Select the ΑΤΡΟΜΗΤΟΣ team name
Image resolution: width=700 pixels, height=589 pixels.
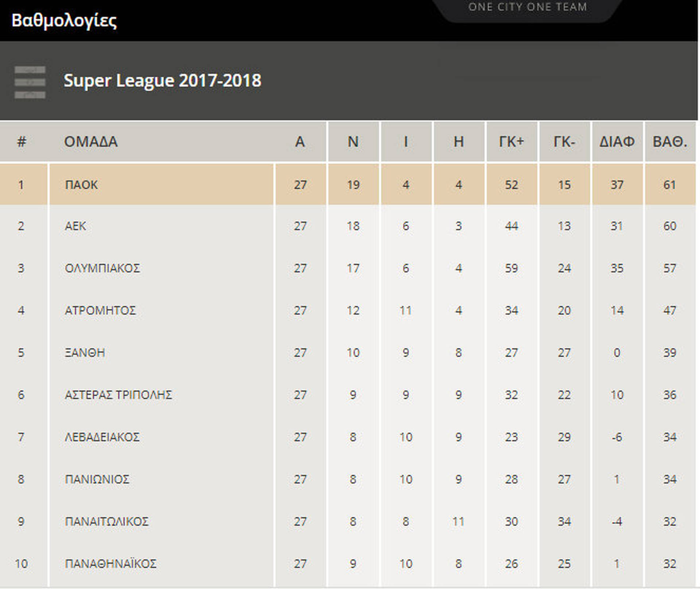[x=100, y=311]
